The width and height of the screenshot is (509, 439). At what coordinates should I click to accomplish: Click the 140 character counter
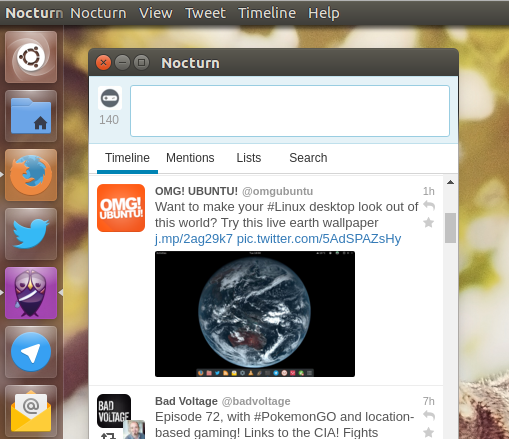(x=109, y=120)
